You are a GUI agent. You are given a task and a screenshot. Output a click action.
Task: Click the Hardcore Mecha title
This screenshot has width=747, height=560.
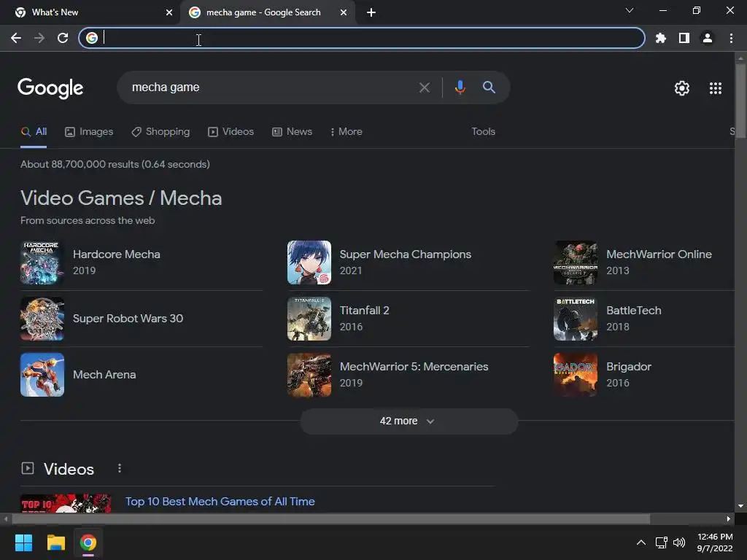[x=116, y=254]
